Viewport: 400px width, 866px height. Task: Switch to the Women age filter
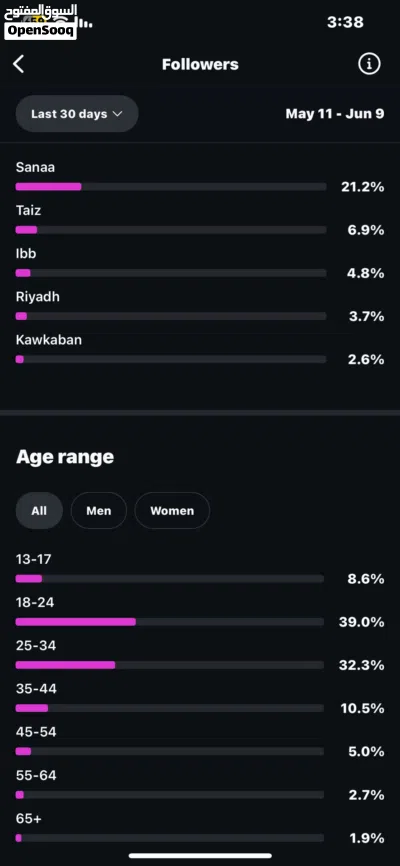(x=172, y=510)
